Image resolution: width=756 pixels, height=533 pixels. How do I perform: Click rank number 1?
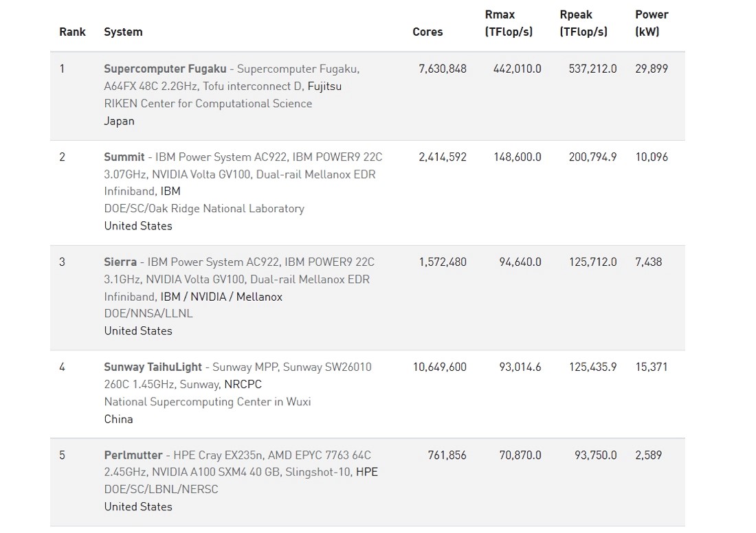(x=62, y=69)
